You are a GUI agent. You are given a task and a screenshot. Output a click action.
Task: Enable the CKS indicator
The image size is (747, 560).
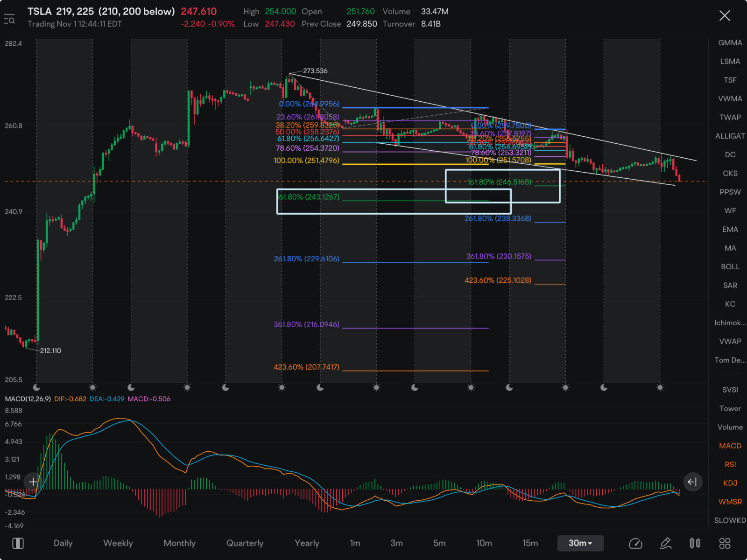click(730, 174)
